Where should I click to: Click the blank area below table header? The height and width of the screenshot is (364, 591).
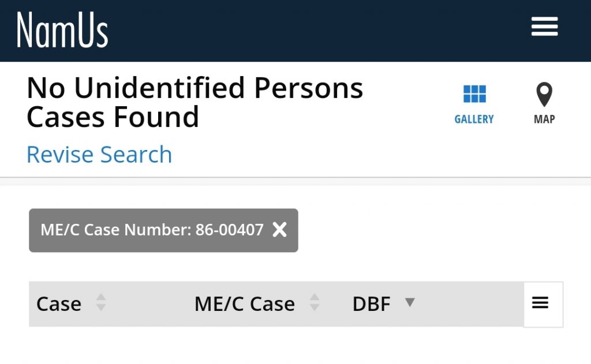(289, 346)
